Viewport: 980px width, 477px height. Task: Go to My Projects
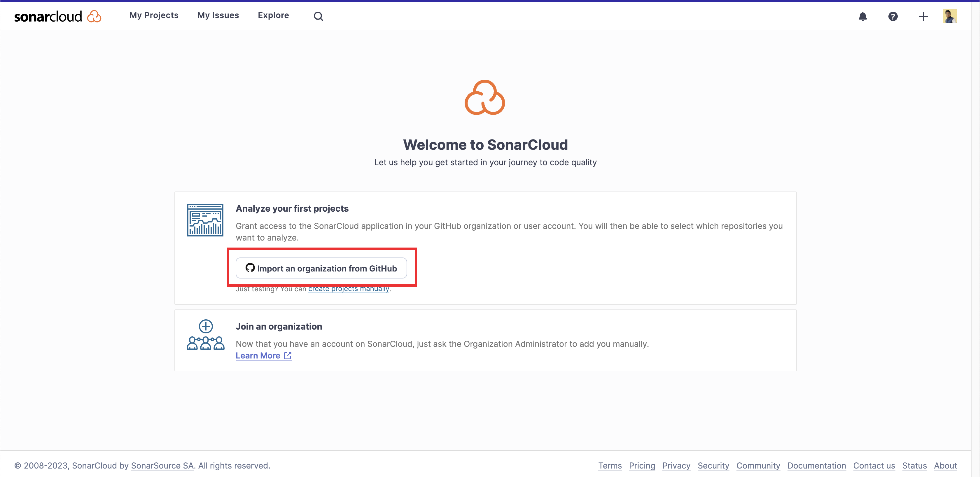[154, 15]
